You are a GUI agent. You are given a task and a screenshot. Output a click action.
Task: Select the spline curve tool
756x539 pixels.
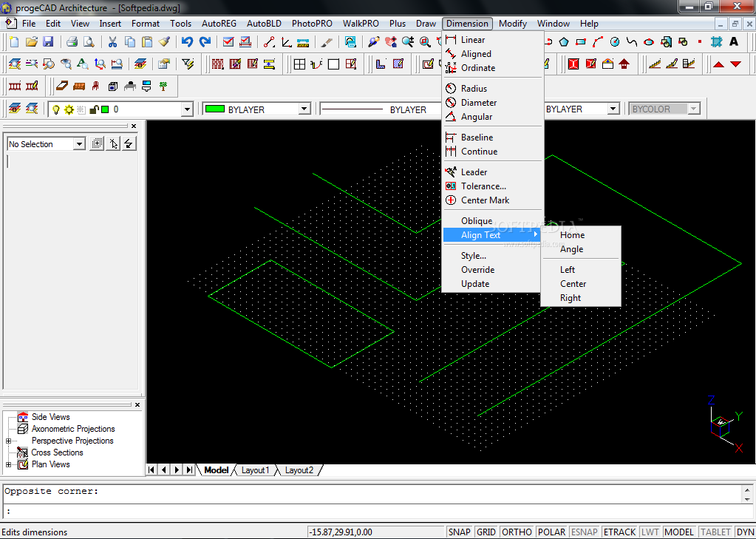coord(632,42)
